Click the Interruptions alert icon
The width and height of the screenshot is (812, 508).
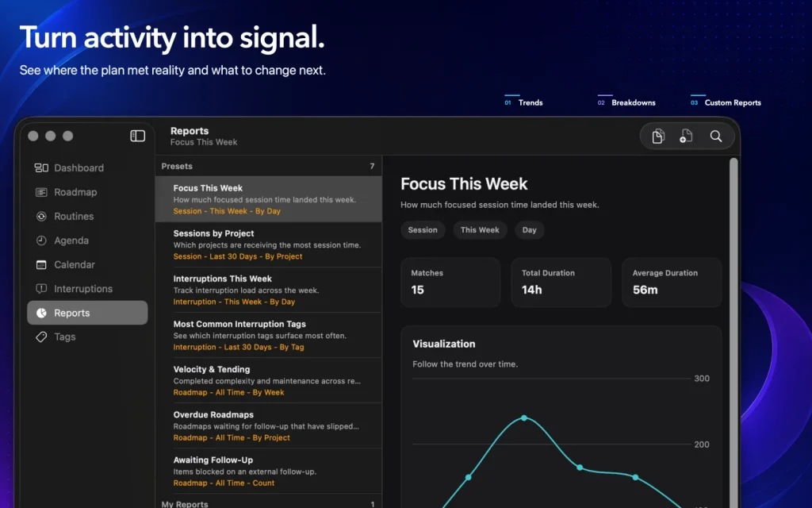(41, 289)
